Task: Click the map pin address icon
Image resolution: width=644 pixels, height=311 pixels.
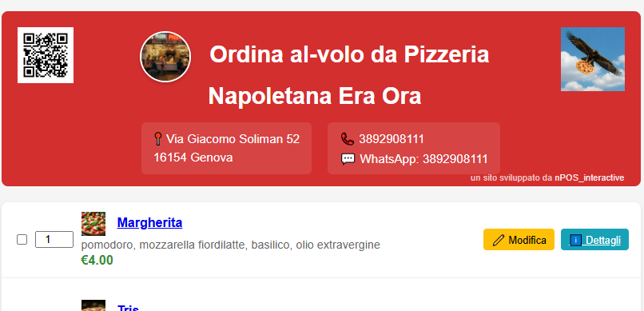Action: (x=158, y=139)
